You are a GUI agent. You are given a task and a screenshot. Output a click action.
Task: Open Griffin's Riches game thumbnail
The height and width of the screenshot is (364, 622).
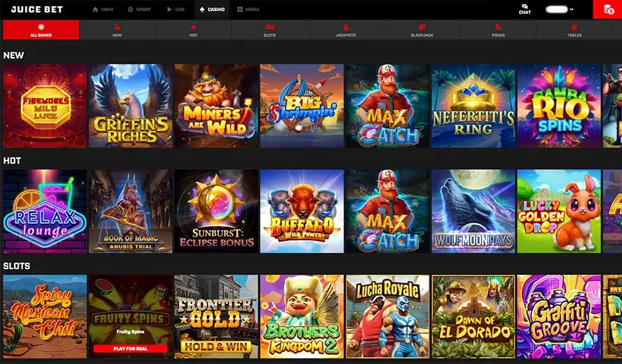[130, 106]
